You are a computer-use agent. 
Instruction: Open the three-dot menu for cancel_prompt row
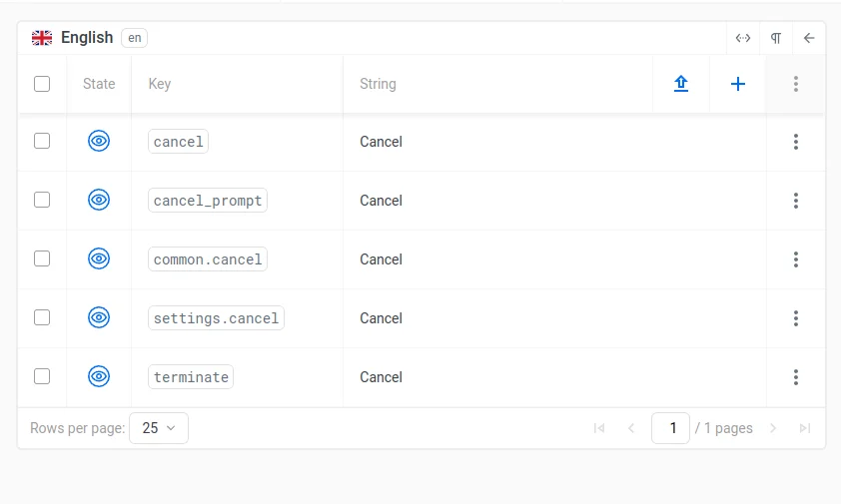click(x=796, y=201)
